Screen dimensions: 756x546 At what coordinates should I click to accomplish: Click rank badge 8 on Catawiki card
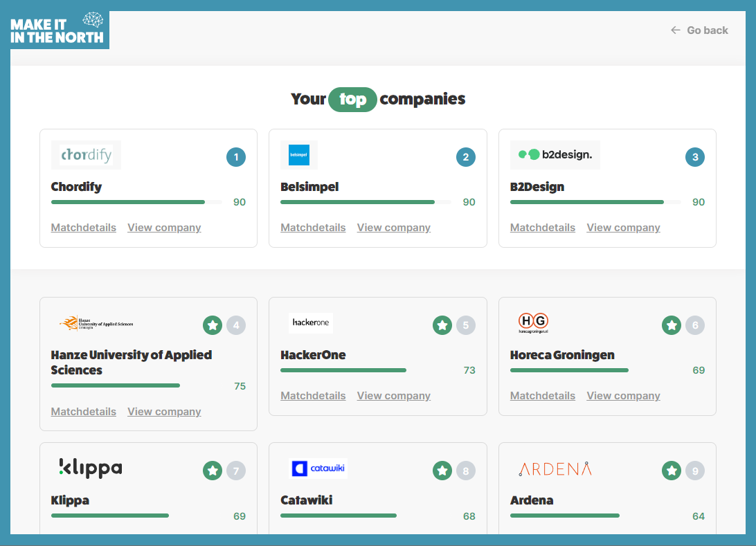[466, 471]
